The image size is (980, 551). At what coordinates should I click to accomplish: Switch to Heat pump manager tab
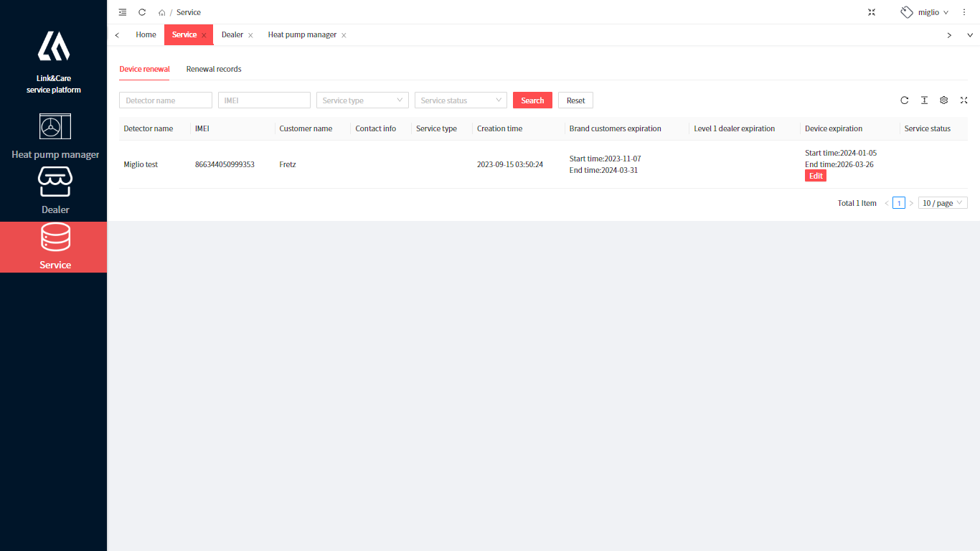click(x=302, y=34)
